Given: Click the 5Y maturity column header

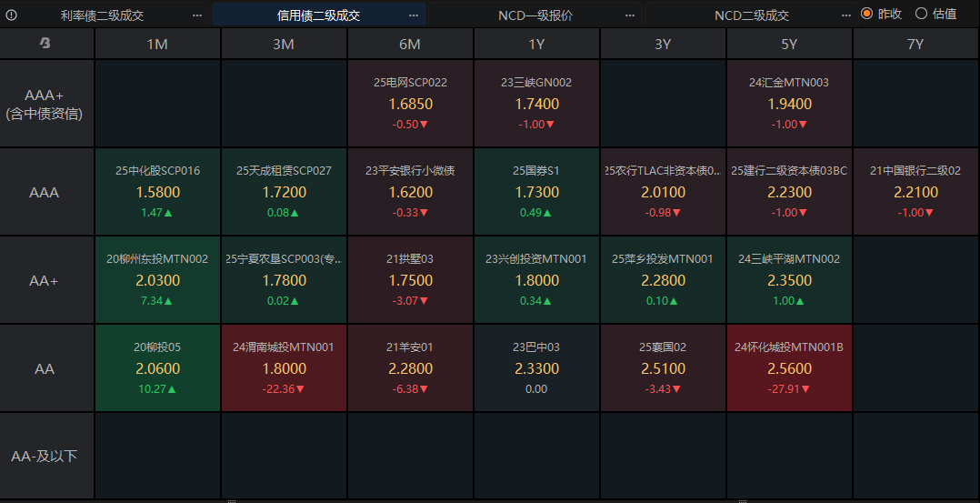Looking at the screenshot, I should [789, 44].
